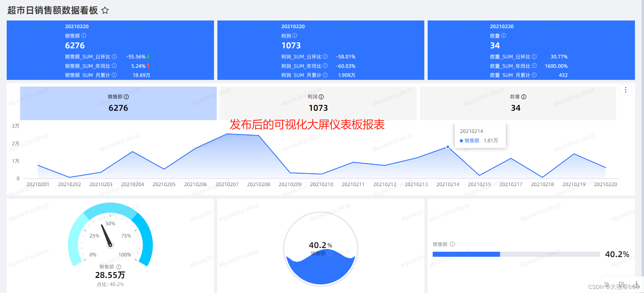Click x-axis label 20210201
The height and width of the screenshot is (293, 644).
coord(38,185)
